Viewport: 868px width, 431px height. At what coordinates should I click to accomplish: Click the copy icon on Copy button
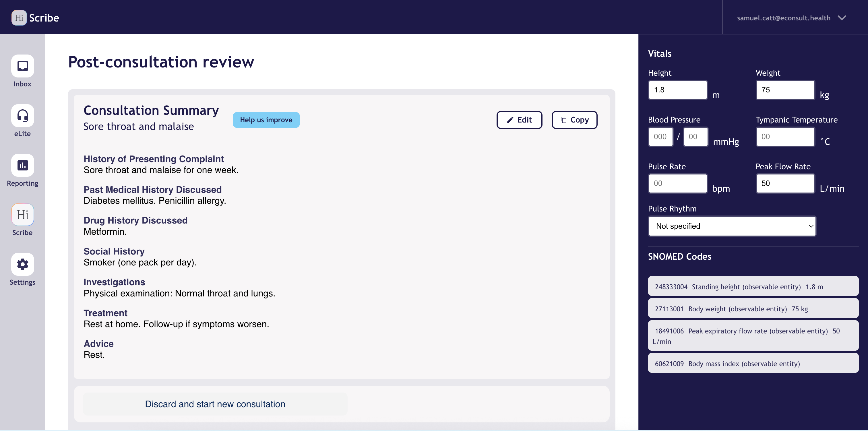tap(563, 120)
